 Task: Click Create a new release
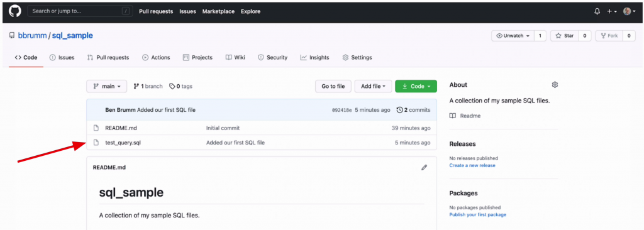pyautogui.click(x=472, y=165)
